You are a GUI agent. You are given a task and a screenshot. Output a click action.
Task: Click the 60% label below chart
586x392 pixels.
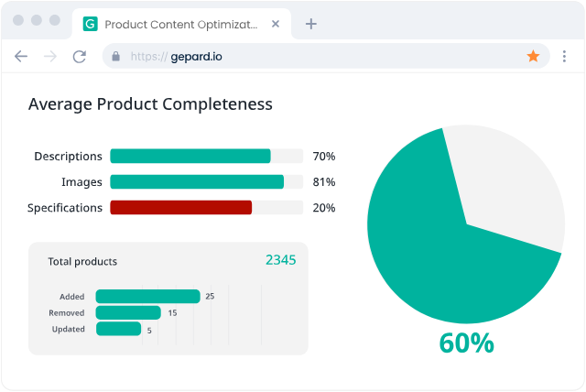point(466,343)
